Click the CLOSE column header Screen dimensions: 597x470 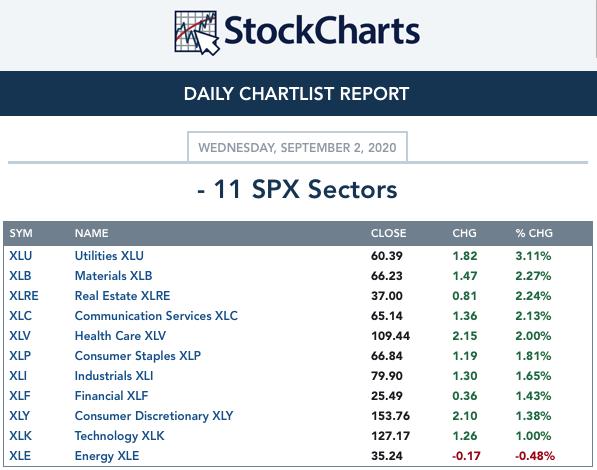point(388,233)
